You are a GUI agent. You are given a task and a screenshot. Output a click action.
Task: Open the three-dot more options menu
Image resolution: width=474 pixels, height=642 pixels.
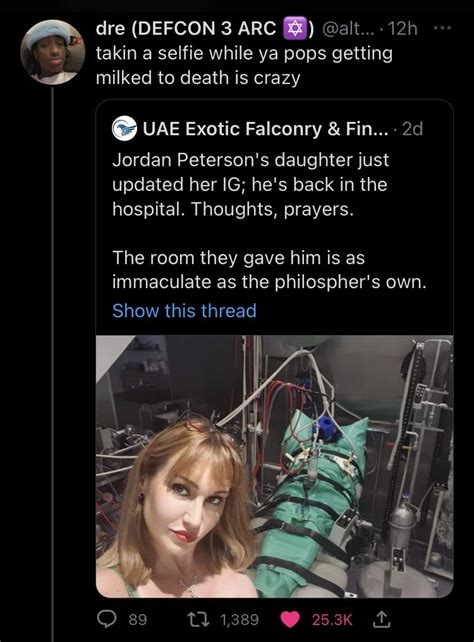click(x=442, y=28)
